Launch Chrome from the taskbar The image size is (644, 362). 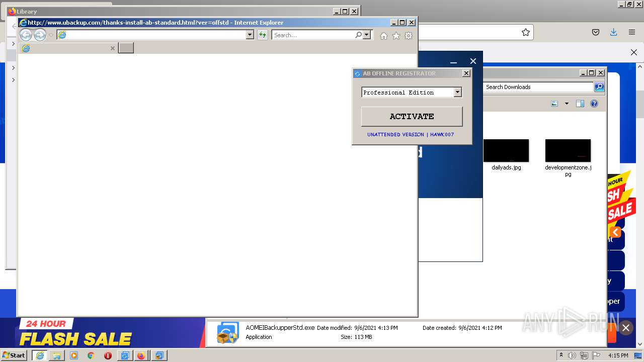coord(91,355)
